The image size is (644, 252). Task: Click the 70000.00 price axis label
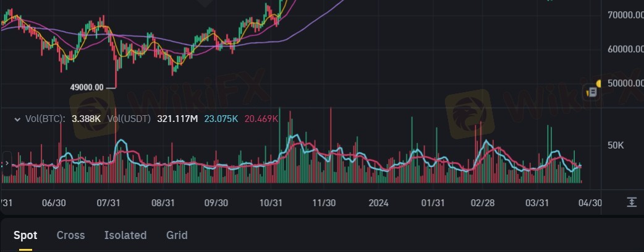[x=625, y=15]
